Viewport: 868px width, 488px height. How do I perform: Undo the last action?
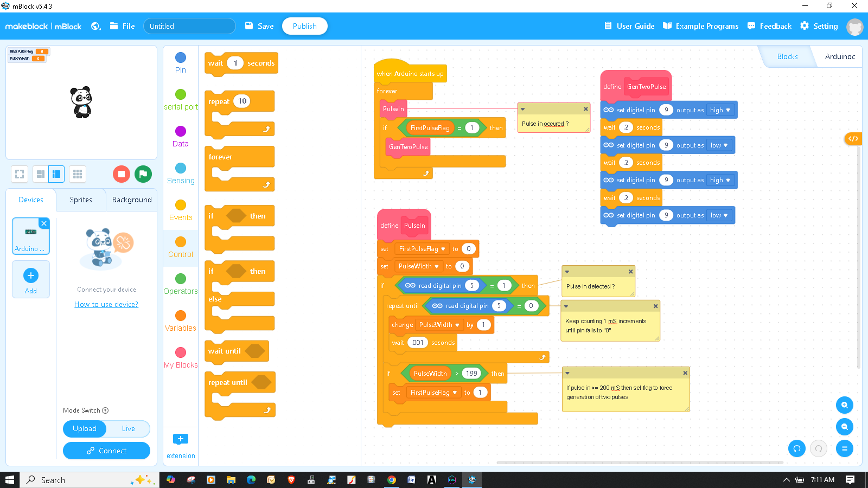point(797,448)
